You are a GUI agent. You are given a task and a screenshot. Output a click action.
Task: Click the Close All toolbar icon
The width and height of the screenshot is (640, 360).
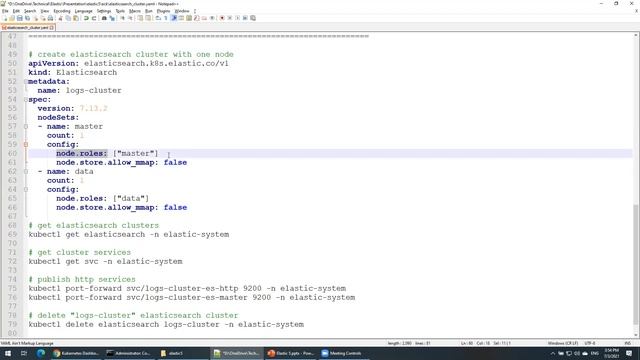(x=43, y=18)
